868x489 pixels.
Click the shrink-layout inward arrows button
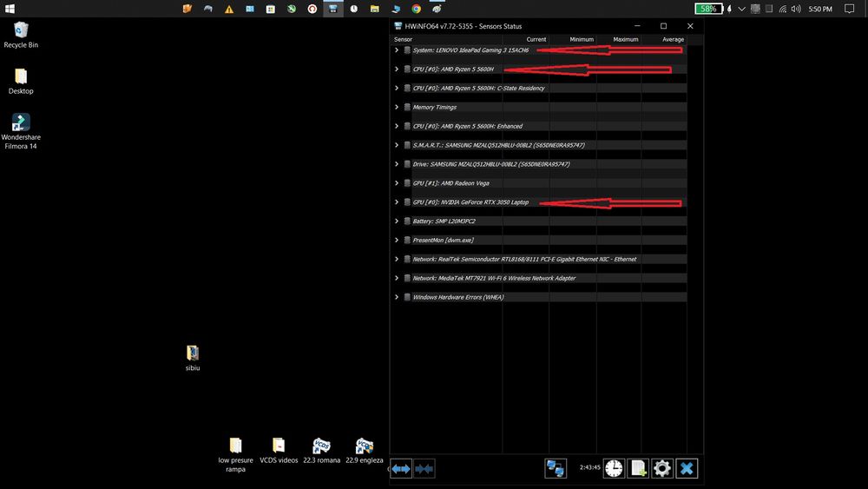pos(424,468)
